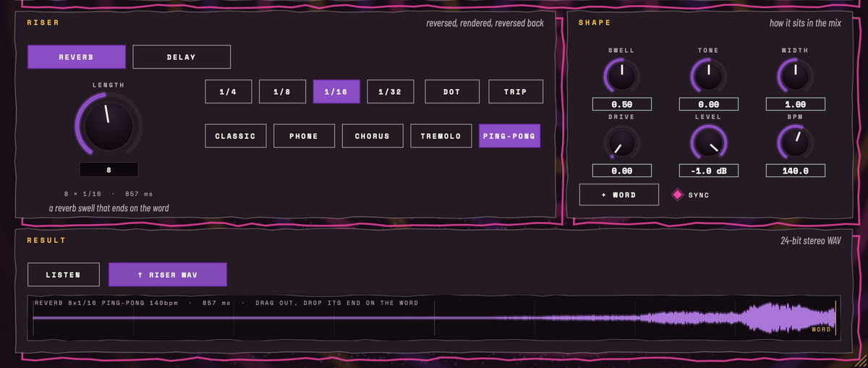Click the DRIVE knob
868x368 pixels.
(x=622, y=142)
